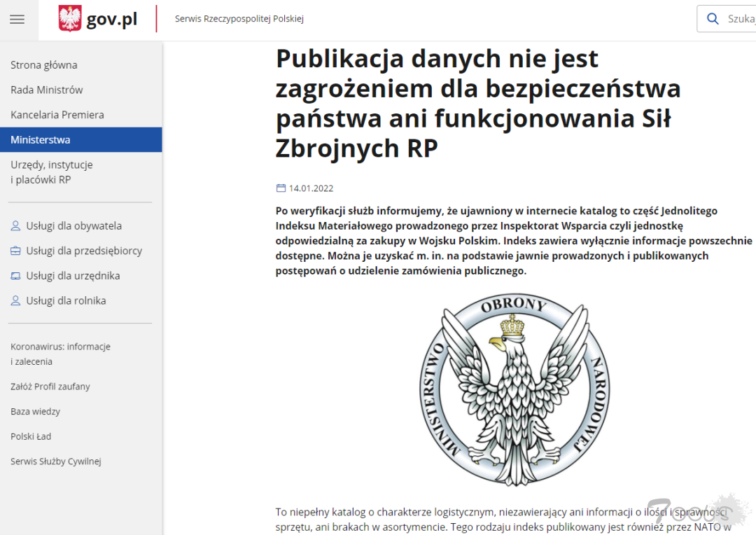The height and width of the screenshot is (535, 756).
Task: Click the briefcase icon beside Usługi dla przedsiębiorcy
Action: [x=15, y=251]
